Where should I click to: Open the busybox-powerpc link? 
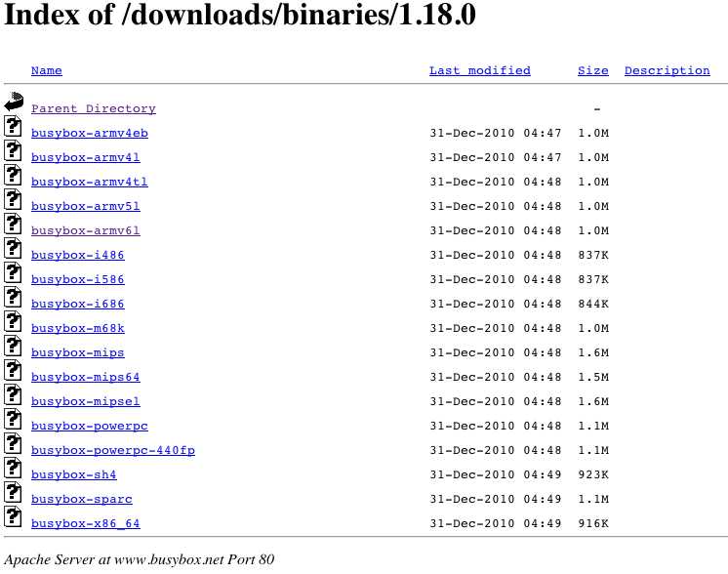[x=90, y=426]
